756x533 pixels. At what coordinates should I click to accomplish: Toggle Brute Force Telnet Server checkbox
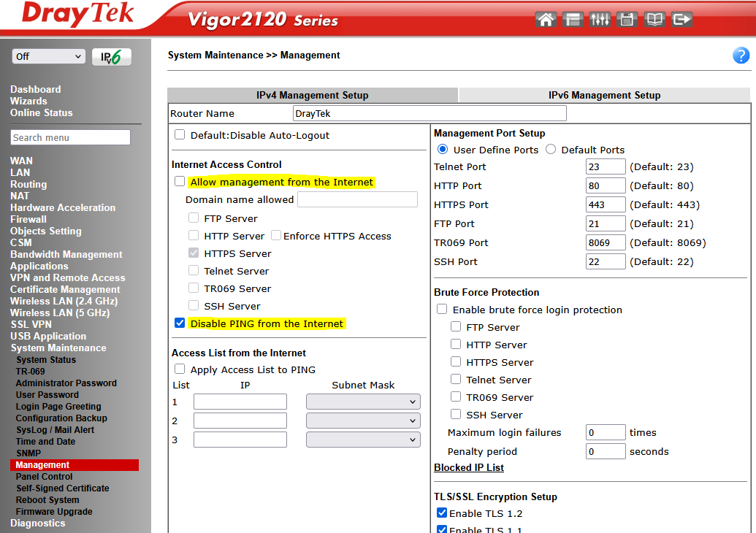coord(456,379)
